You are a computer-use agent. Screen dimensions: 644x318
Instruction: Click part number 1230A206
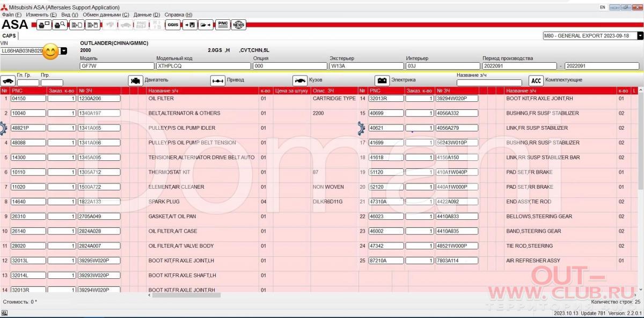[x=99, y=99]
